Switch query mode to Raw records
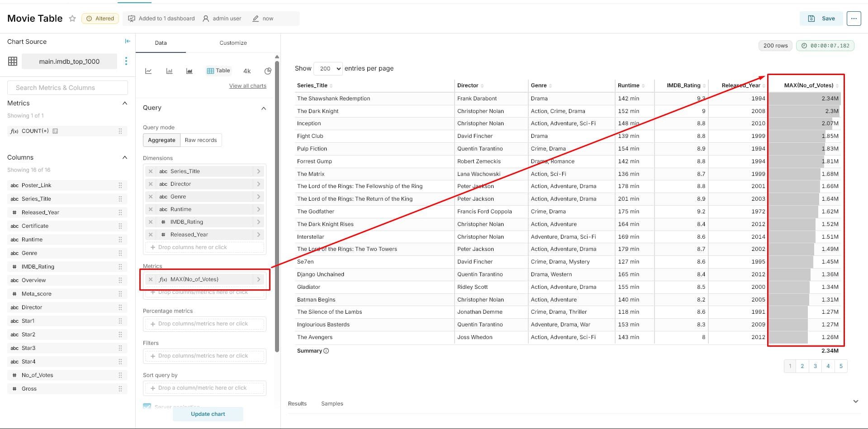Screen dimensions: 868x429 pyautogui.click(x=201, y=140)
